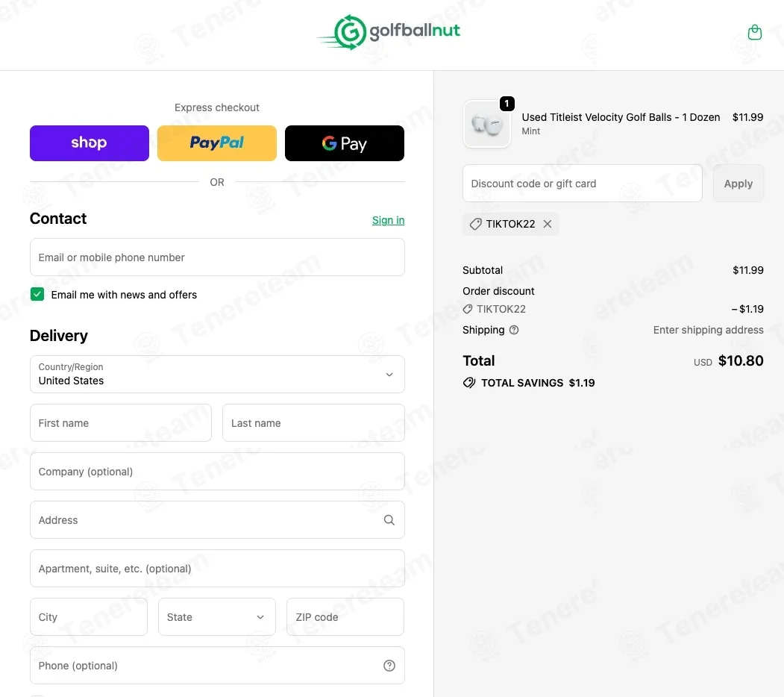Image resolution: width=784 pixels, height=697 pixels.
Task: Click the −$1.19 discount amount
Action: tap(747, 309)
